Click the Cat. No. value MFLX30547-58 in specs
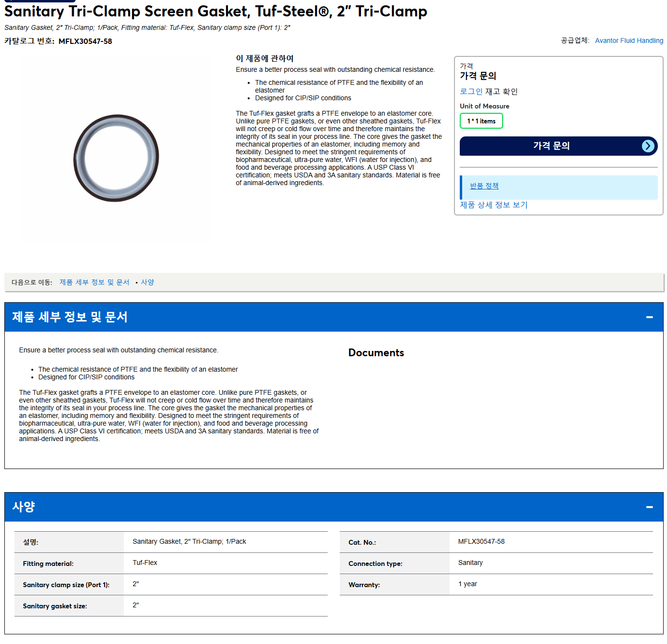This screenshot has height=644, width=667. pos(481,541)
